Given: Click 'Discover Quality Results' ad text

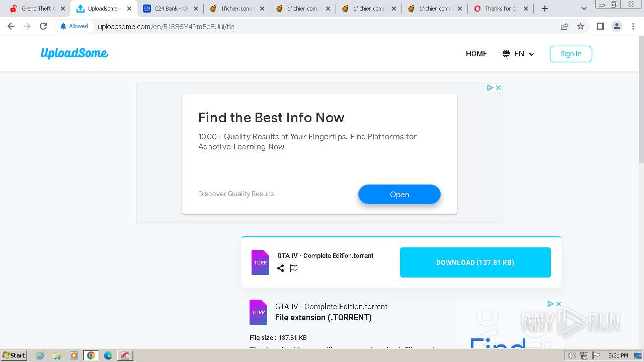Looking at the screenshot, I should (236, 194).
